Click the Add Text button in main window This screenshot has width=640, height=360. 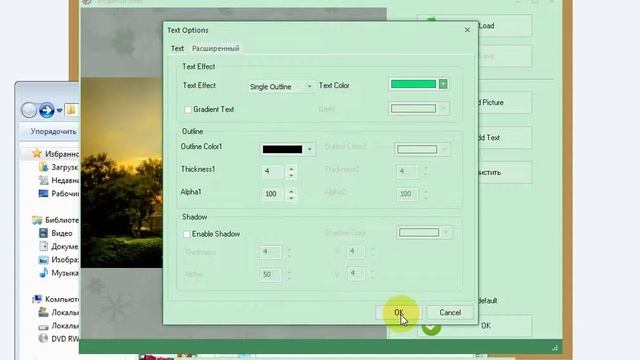505,138
